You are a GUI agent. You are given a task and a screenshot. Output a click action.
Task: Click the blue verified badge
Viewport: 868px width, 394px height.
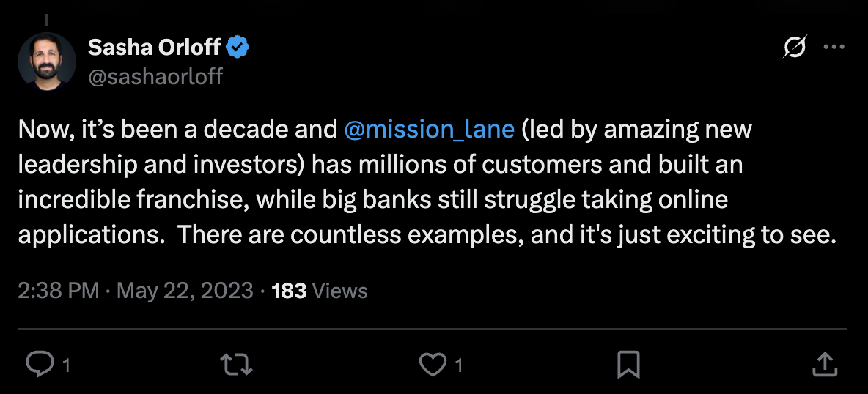pyautogui.click(x=238, y=48)
